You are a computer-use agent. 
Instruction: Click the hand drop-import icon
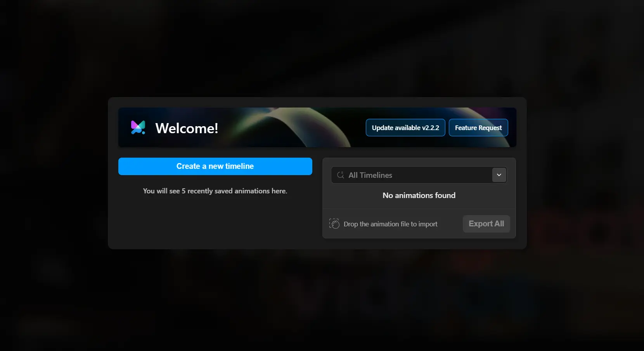[334, 224]
